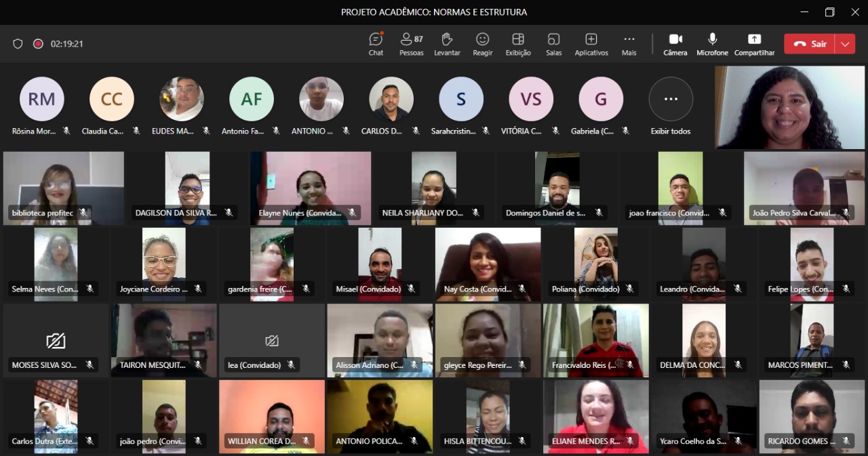Click the Selma Neves name label
Image resolution: width=868 pixels, height=456 pixels.
click(x=45, y=289)
